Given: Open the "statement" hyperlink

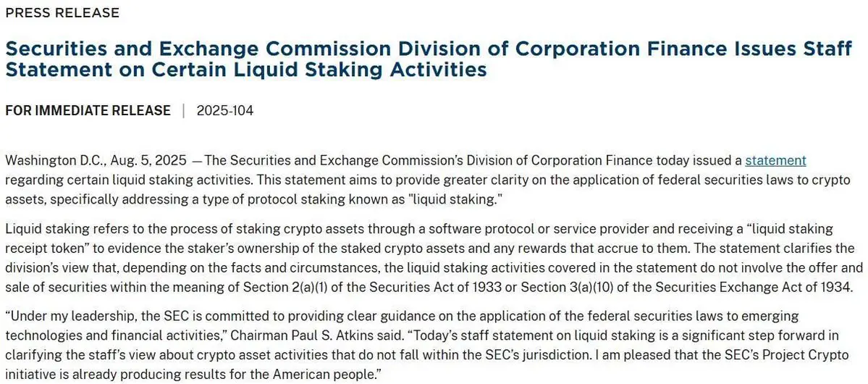Looking at the screenshot, I should click(775, 161).
